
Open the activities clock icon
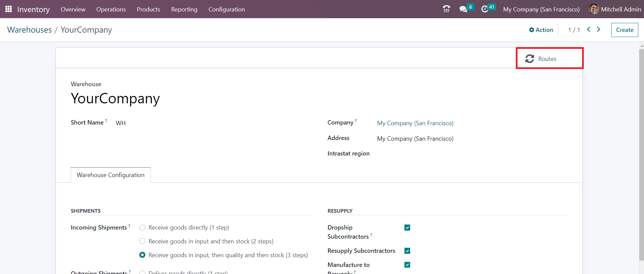click(x=485, y=9)
